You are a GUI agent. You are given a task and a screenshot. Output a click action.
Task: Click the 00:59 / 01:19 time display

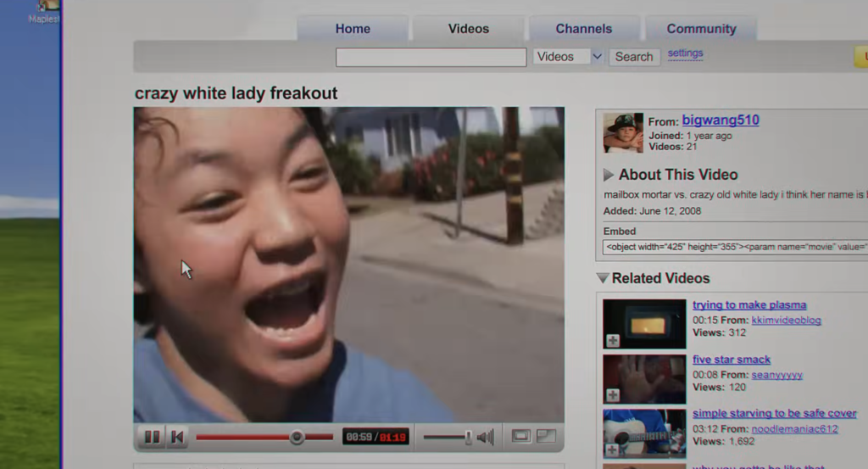pyautogui.click(x=376, y=437)
